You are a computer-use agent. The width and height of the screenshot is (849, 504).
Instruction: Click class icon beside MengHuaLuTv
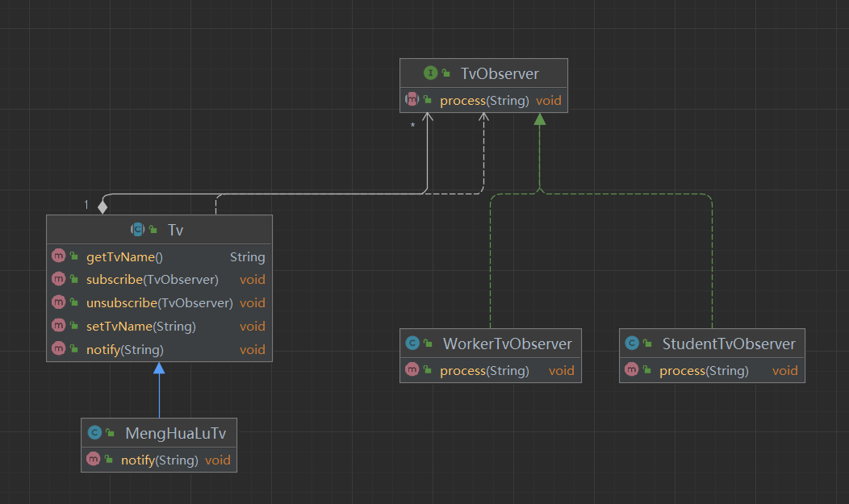[x=94, y=432]
